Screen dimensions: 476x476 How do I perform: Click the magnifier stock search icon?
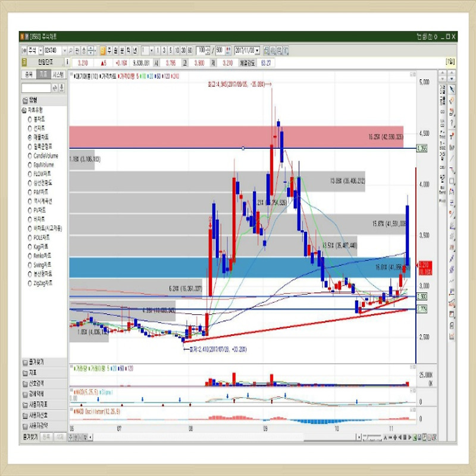70,51
